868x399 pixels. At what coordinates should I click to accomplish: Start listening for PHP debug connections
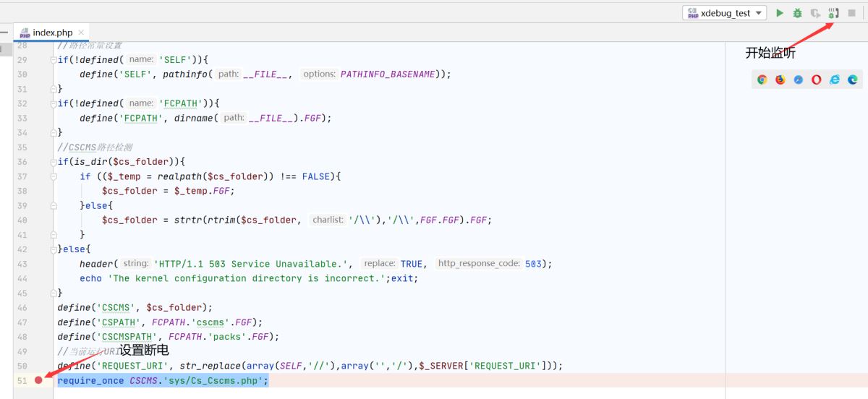833,13
